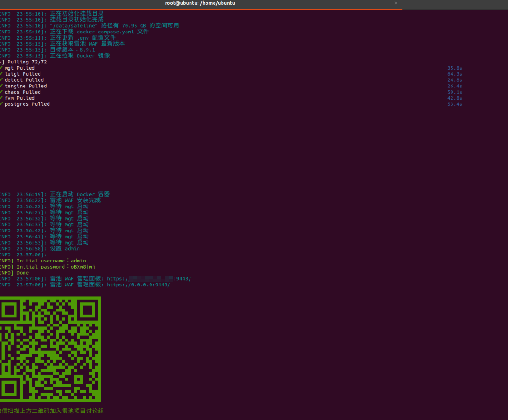508x420 pixels.
Task: Close the root@ubuntu terminal tab
Action: click(x=396, y=3)
